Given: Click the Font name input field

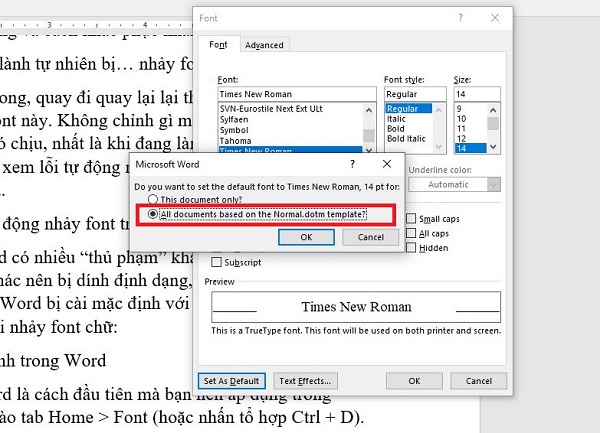Looking at the screenshot, I should pyautogui.click(x=297, y=94).
